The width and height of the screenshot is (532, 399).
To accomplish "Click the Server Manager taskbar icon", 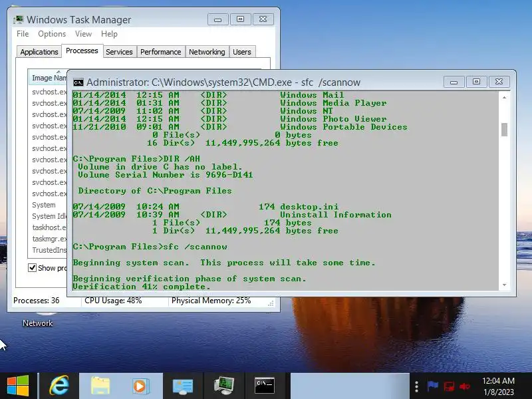I will (182, 386).
